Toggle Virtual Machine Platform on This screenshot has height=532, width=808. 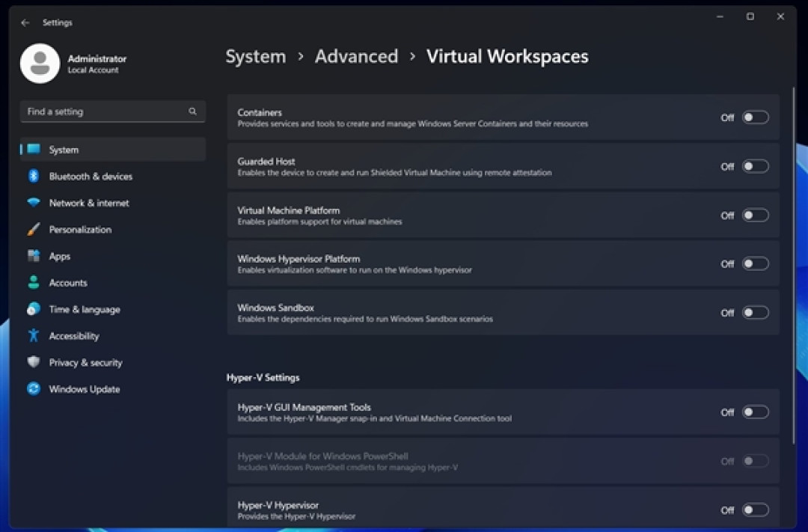(756, 215)
